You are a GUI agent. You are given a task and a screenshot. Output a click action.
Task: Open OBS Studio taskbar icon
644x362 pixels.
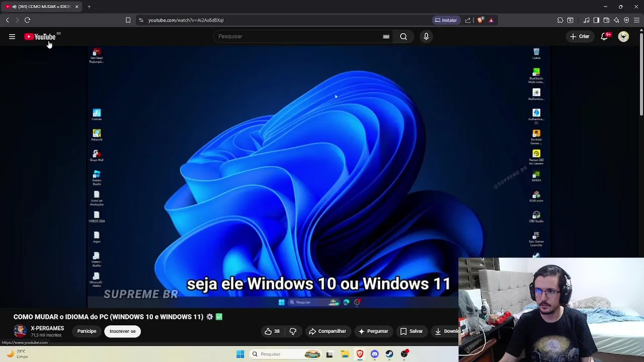pos(404,354)
